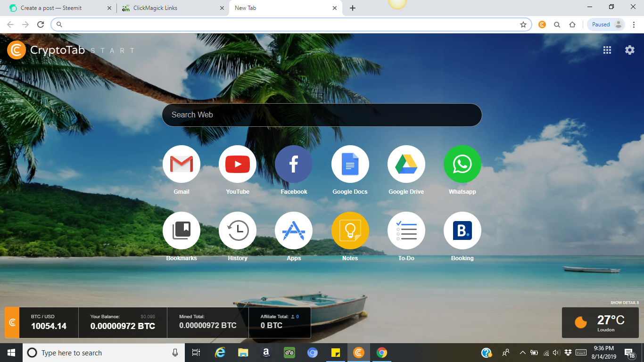644x362 pixels.
Task: Open the To-Do shortcut
Action: (406, 230)
